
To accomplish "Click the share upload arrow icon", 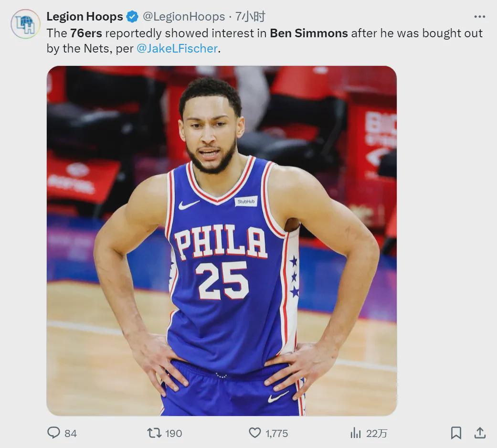I will tap(480, 433).
